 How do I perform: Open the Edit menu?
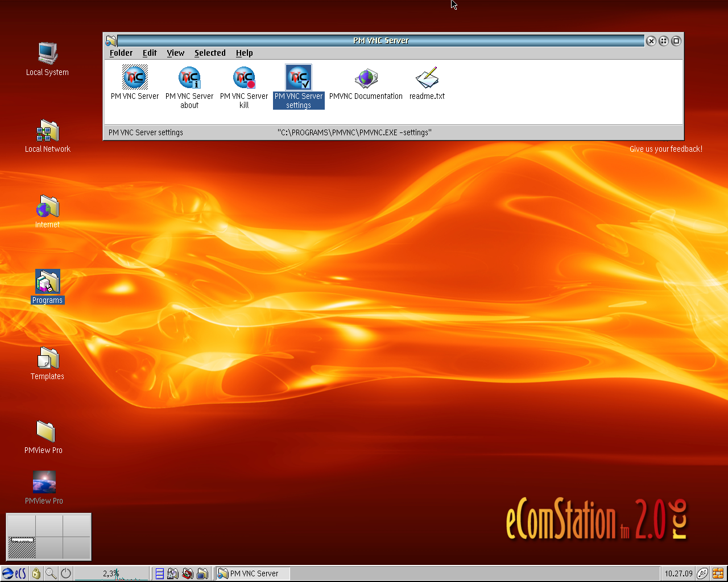150,53
